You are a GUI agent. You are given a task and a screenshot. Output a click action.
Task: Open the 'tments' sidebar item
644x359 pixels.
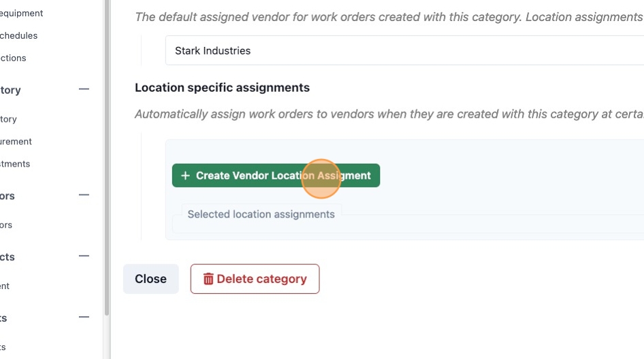point(15,164)
